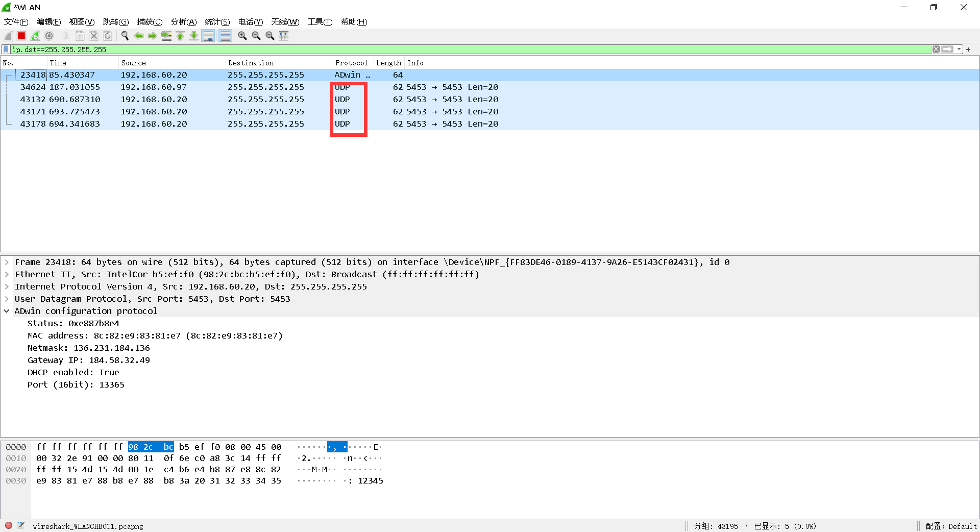980x532 pixels.
Task: Open the recent filters dropdown
Action: 959,50
